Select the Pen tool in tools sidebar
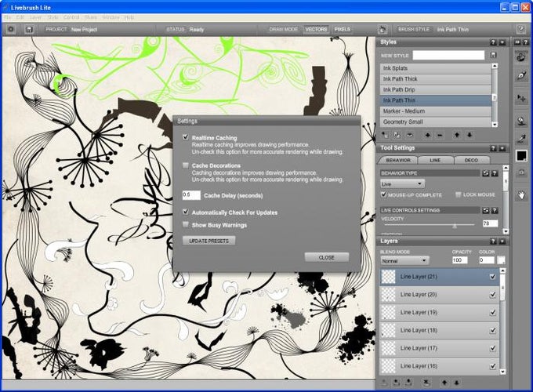The width and height of the screenshot is (533, 392). click(x=521, y=76)
